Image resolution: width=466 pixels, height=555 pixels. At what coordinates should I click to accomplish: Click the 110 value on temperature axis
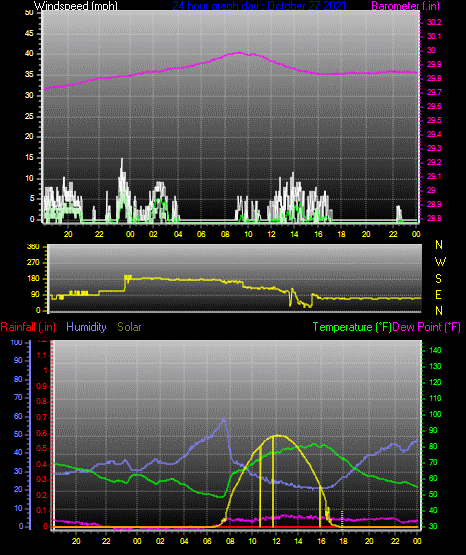[x=435, y=399]
